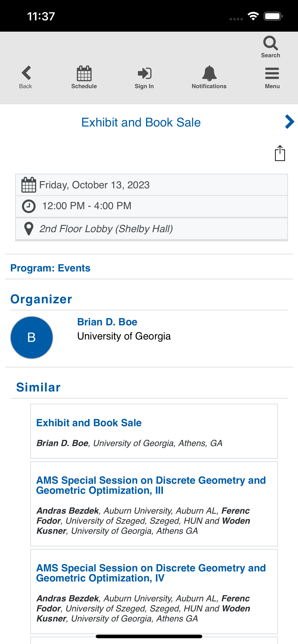The width and height of the screenshot is (298, 644).
Task: Open Notifications bell icon
Action: pos(209,74)
